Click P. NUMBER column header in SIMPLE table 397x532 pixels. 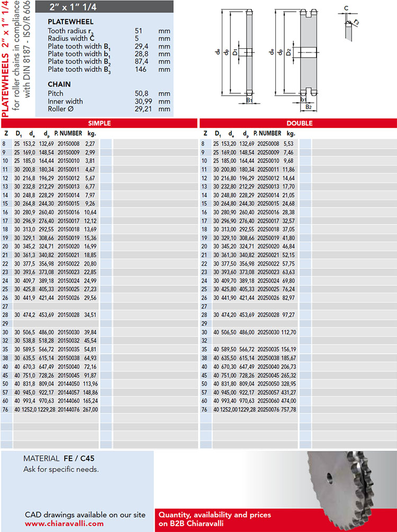click(68, 133)
